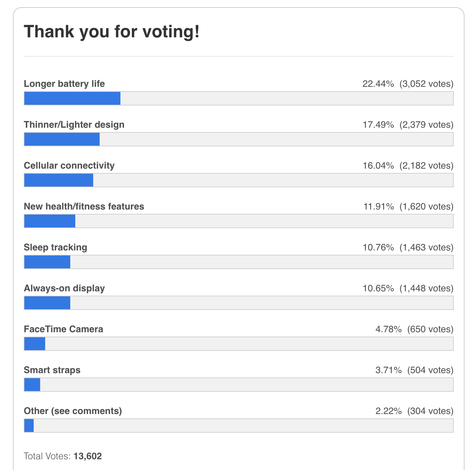Click the Longer battery life result bar
The image size is (476, 470).
pyautogui.click(x=238, y=98)
